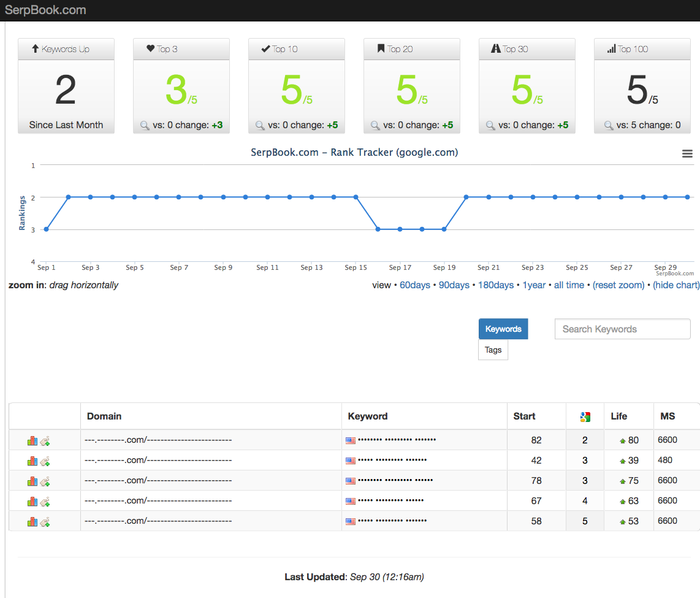The image size is (700, 598).
Task: Select the Keywords tab button
Action: point(503,329)
